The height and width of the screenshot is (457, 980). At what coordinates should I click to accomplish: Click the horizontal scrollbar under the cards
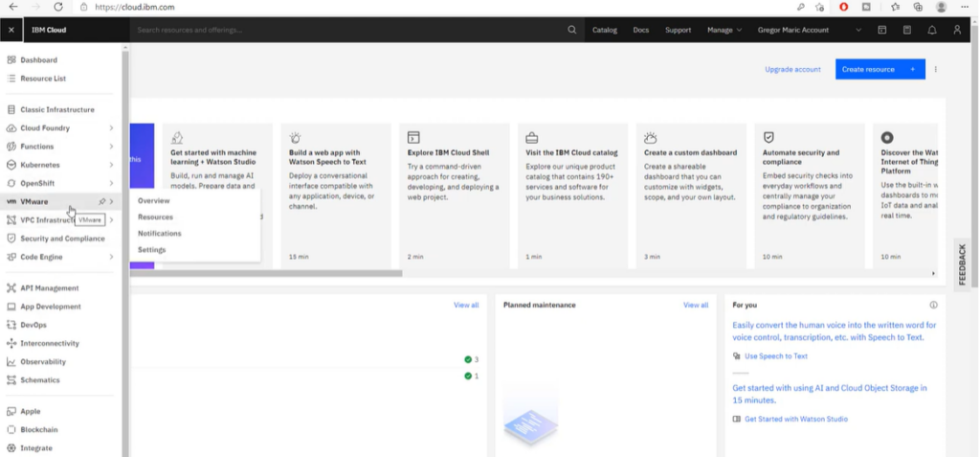click(x=266, y=274)
